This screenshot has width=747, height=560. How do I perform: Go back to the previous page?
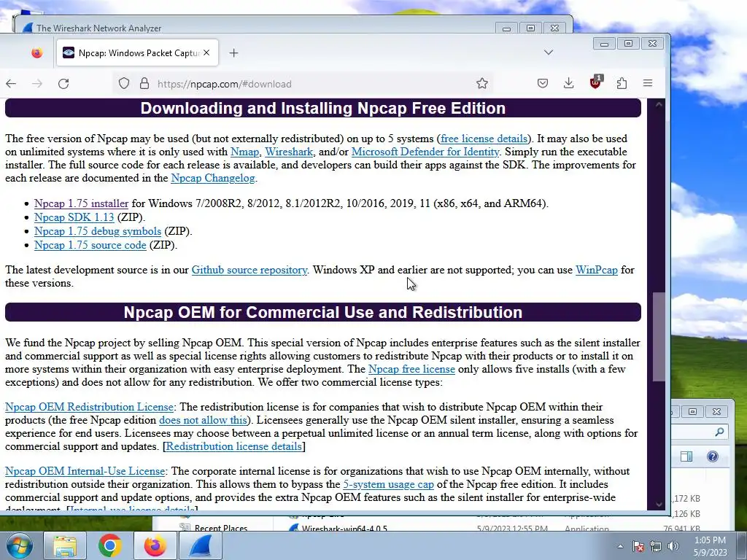pos(11,84)
